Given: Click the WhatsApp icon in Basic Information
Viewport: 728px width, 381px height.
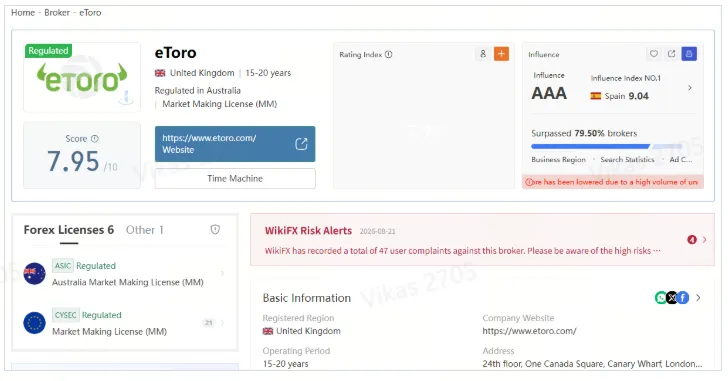Looking at the screenshot, I should (x=661, y=297).
